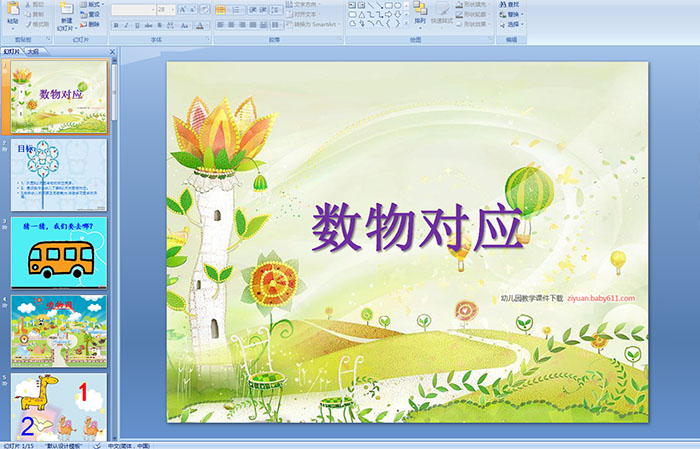
Task: Click the Reset (重设) slide button
Action: pyautogui.click(x=91, y=14)
